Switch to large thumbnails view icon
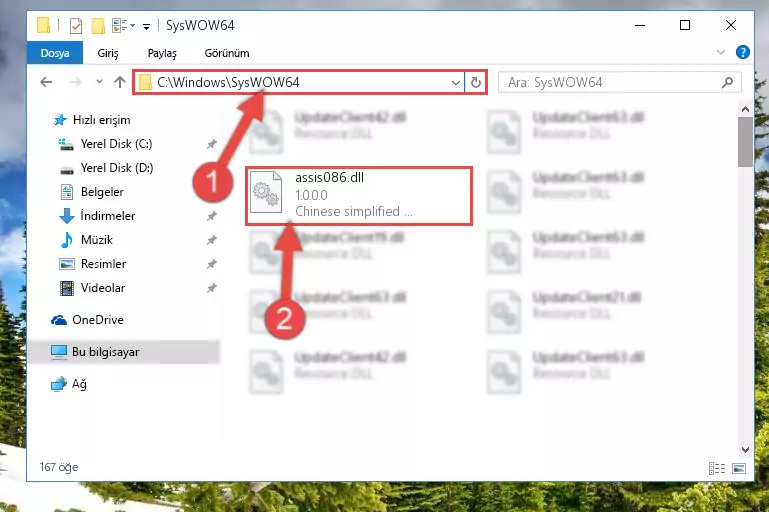Image resolution: width=769 pixels, height=512 pixels. coord(739,468)
